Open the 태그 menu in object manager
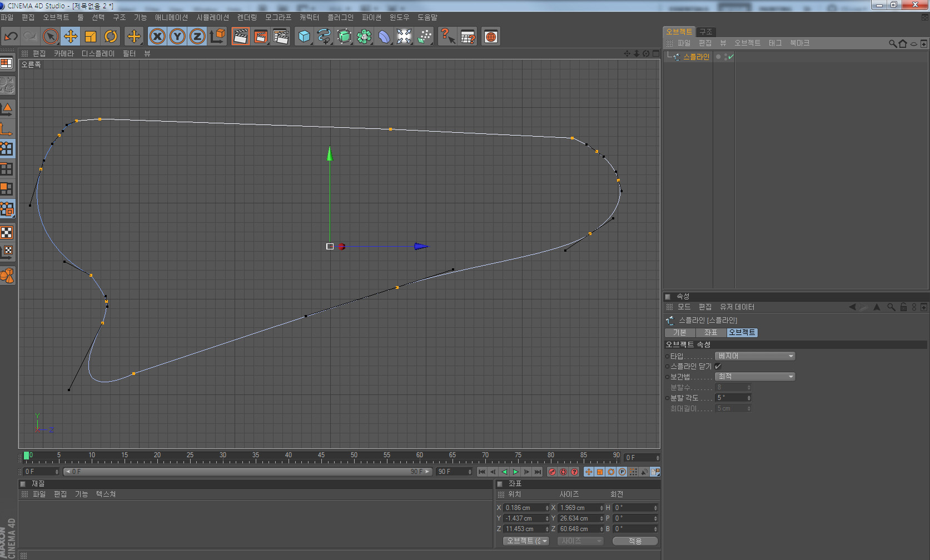930x560 pixels. coord(775,43)
